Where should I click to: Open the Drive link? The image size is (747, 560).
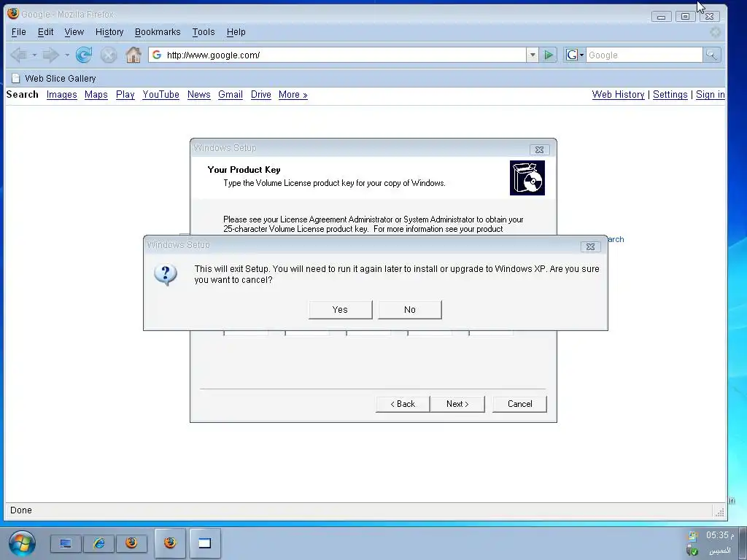[260, 95]
